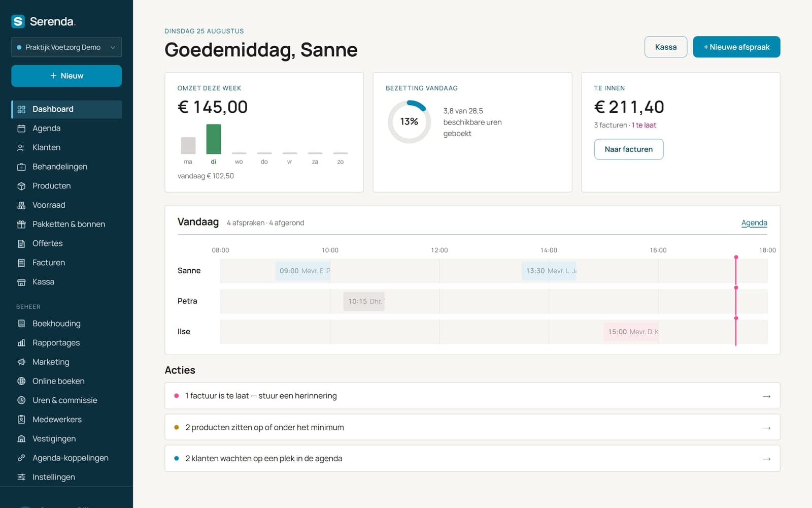Open the Dashboard menu item
The image size is (812, 508).
[66, 109]
